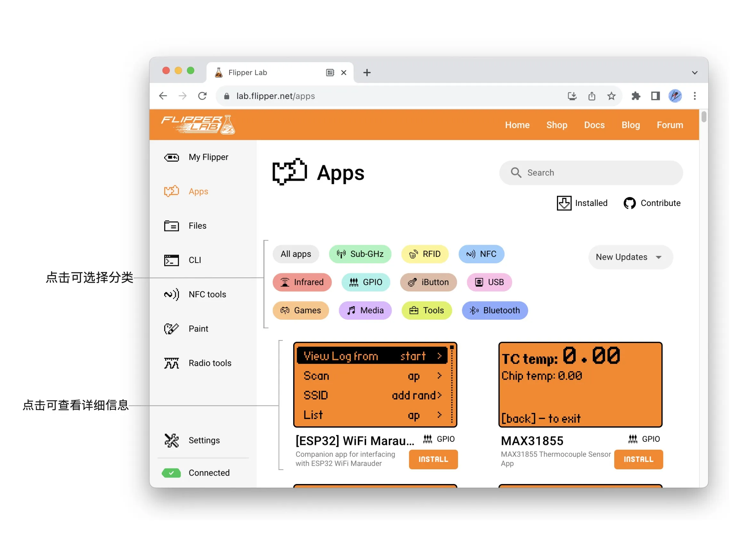This screenshot has height=542, width=756.
Task: Go back in the browser
Action: (x=163, y=96)
